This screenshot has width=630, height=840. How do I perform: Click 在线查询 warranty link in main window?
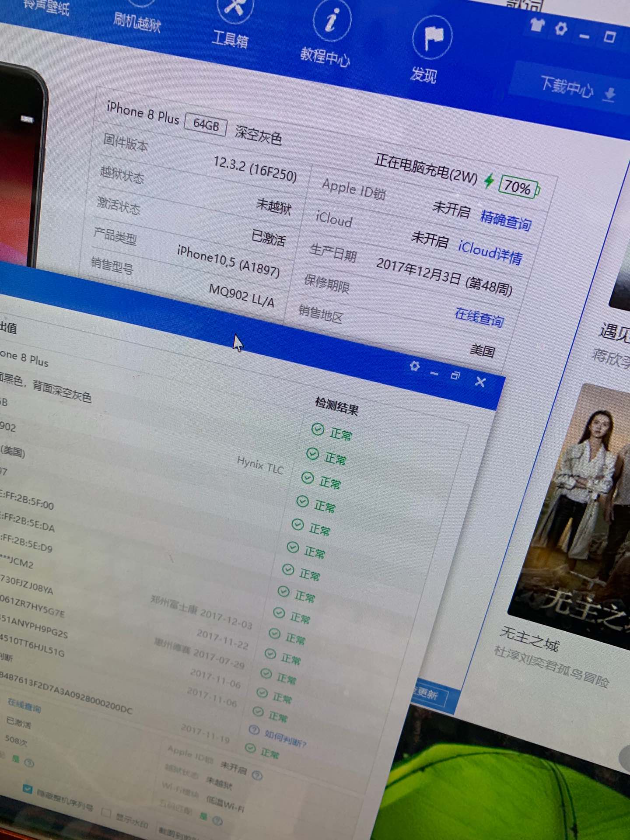point(479,317)
